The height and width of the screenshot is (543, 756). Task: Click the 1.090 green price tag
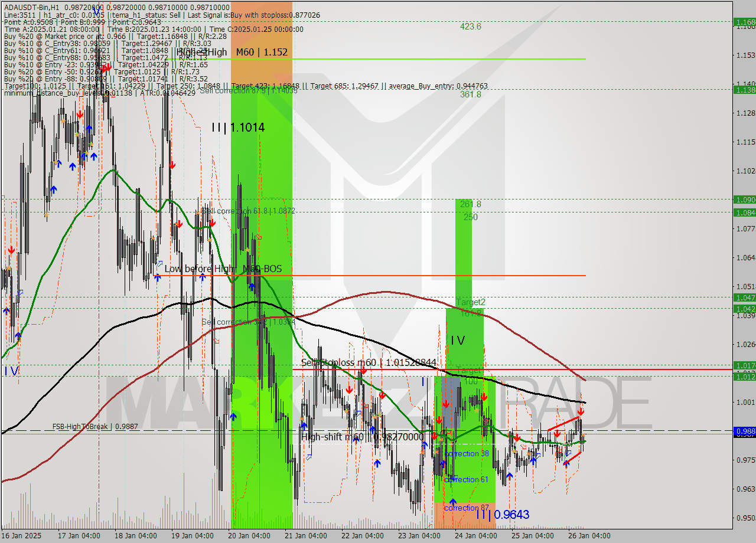[744, 199]
